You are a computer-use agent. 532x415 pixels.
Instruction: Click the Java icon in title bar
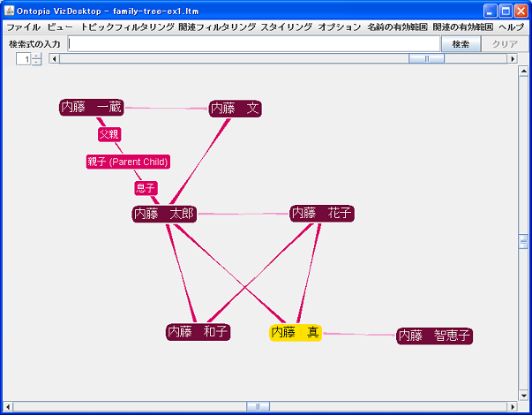[x=9, y=11]
